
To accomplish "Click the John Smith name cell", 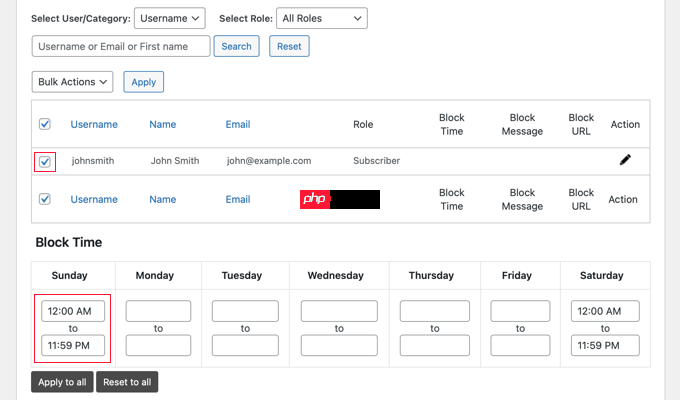I will (x=175, y=161).
